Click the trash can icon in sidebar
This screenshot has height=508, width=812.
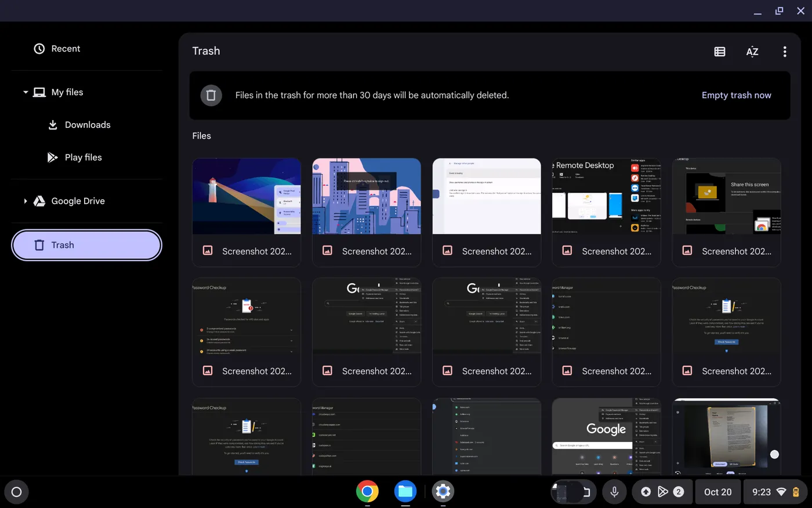click(39, 245)
